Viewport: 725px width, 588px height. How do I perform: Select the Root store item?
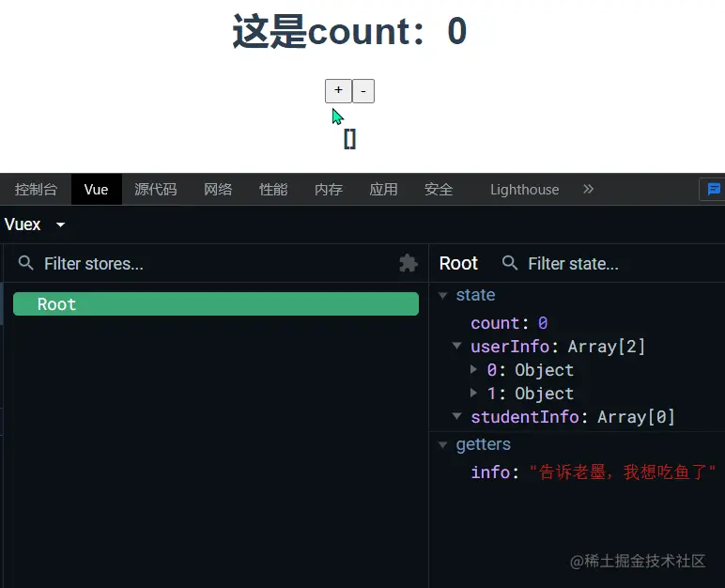tap(216, 304)
